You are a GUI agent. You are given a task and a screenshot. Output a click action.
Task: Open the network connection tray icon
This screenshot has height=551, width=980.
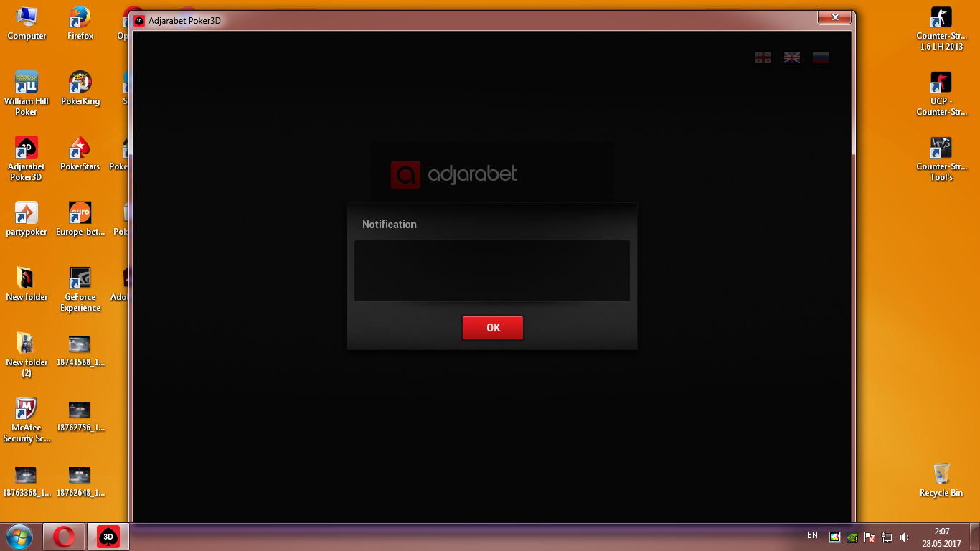tap(887, 537)
